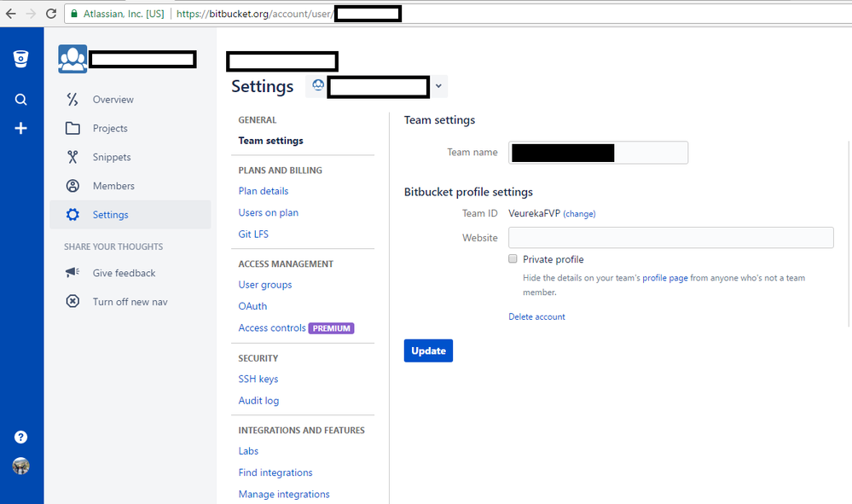Open SSH keys link
852x504 pixels.
point(258,379)
